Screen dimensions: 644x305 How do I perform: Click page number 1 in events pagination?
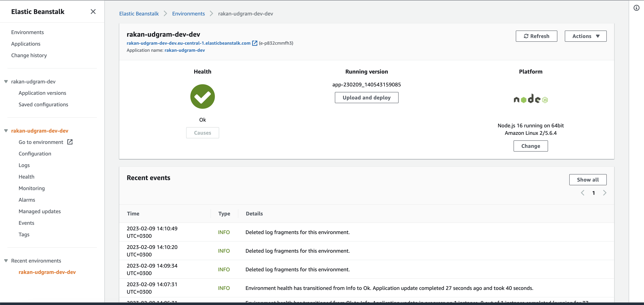594,193
